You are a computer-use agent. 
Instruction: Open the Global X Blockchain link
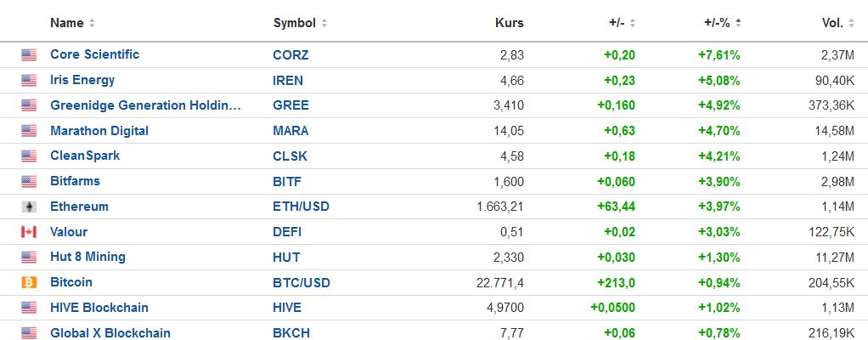pos(110,332)
